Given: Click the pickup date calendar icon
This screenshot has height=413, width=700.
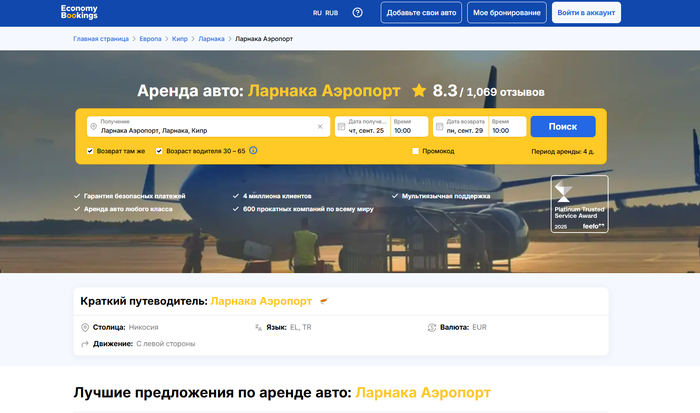Looking at the screenshot, I should 341,127.
